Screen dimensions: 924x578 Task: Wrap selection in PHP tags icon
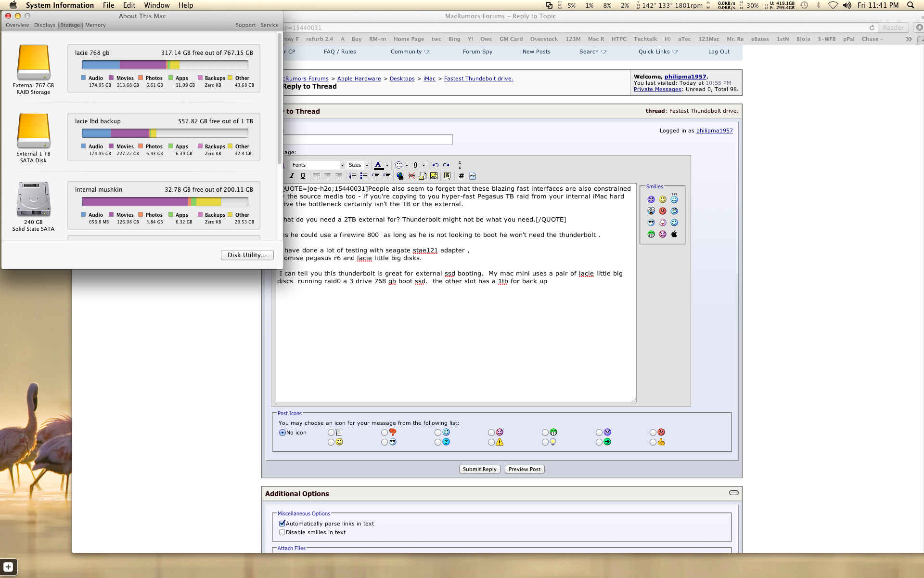[x=472, y=176]
